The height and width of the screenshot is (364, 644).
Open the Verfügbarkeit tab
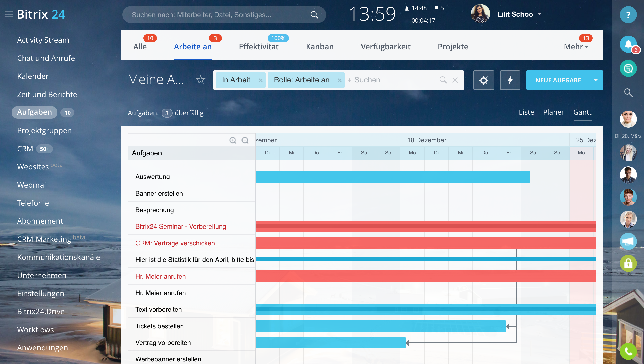pyautogui.click(x=386, y=47)
